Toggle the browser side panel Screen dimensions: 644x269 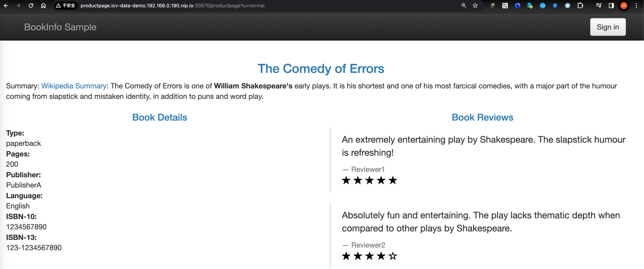point(611,6)
